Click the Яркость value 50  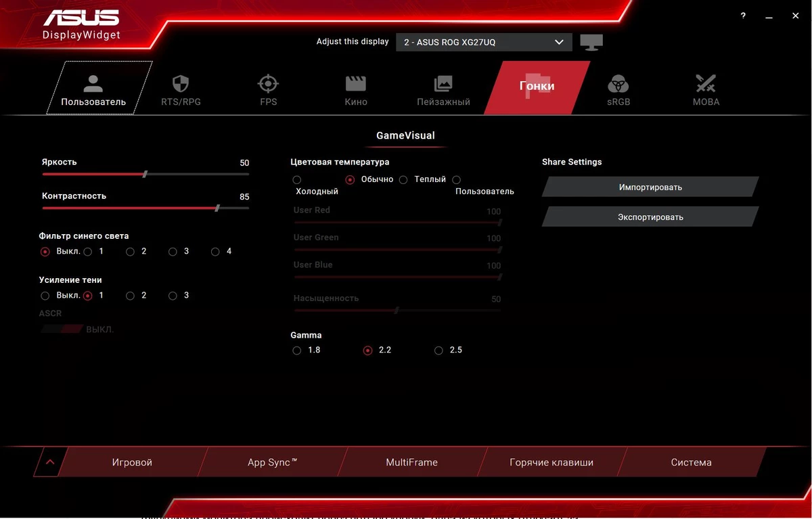click(x=244, y=163)
